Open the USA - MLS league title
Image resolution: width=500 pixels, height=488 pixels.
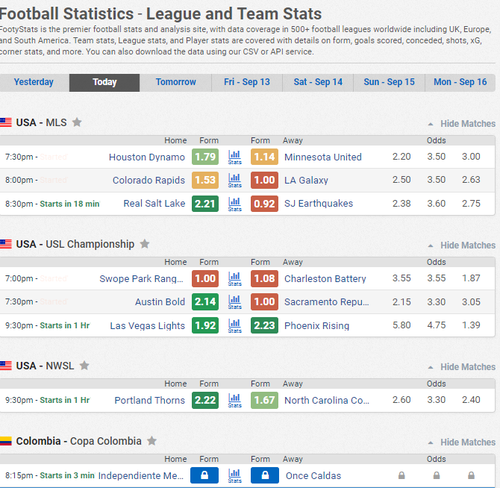pos(41,123)
